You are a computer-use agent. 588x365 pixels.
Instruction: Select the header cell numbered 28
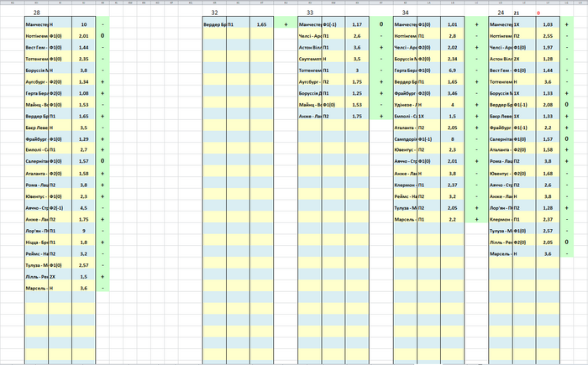36,13
